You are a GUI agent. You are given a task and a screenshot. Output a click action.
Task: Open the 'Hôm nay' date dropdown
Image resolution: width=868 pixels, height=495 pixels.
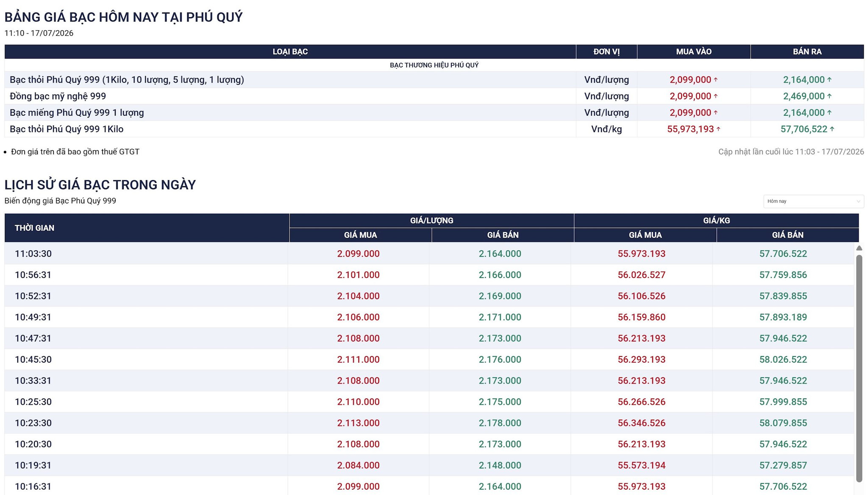tap(813, 201)
